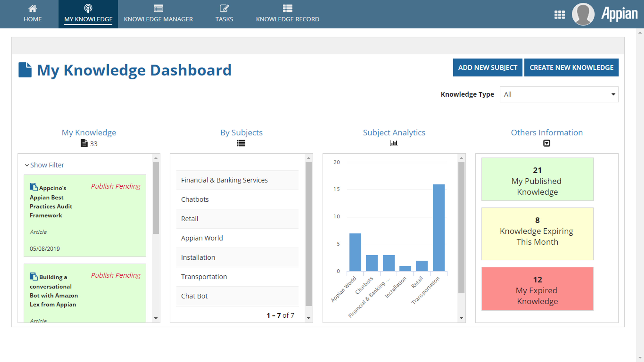Select the Retail subject row
644x362 pixels.
coord(237,219)
